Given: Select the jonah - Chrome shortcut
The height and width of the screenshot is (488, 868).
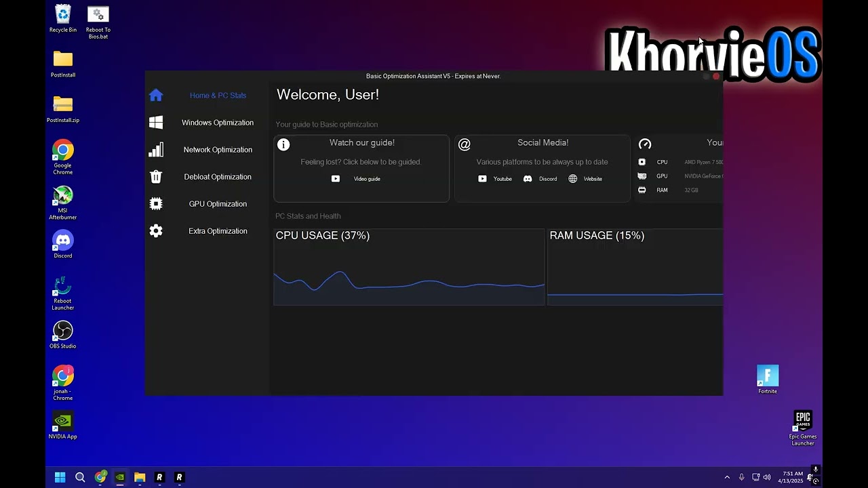Looking at the screenshot, I should [63, 383].
